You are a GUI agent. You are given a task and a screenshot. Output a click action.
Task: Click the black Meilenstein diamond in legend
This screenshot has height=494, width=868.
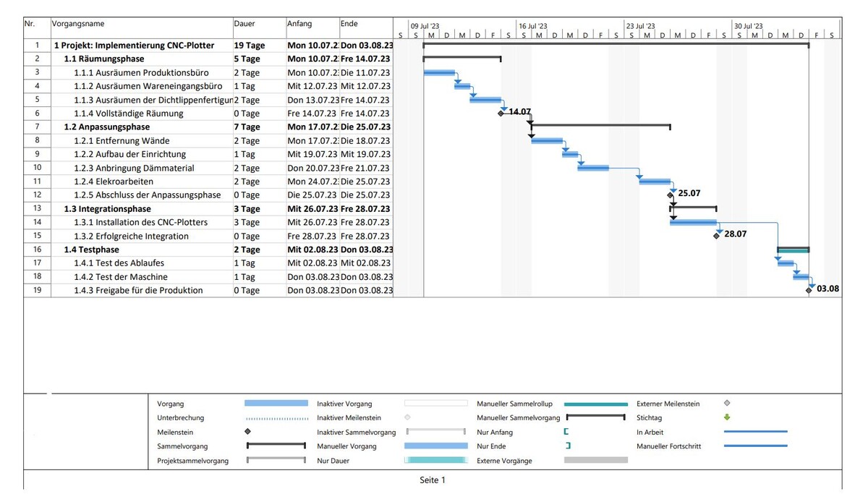point(248,432)
